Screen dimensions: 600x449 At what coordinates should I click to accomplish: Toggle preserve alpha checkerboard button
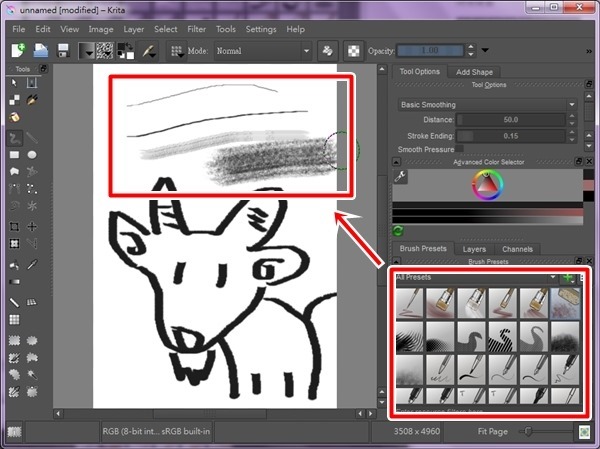point(354,50)
